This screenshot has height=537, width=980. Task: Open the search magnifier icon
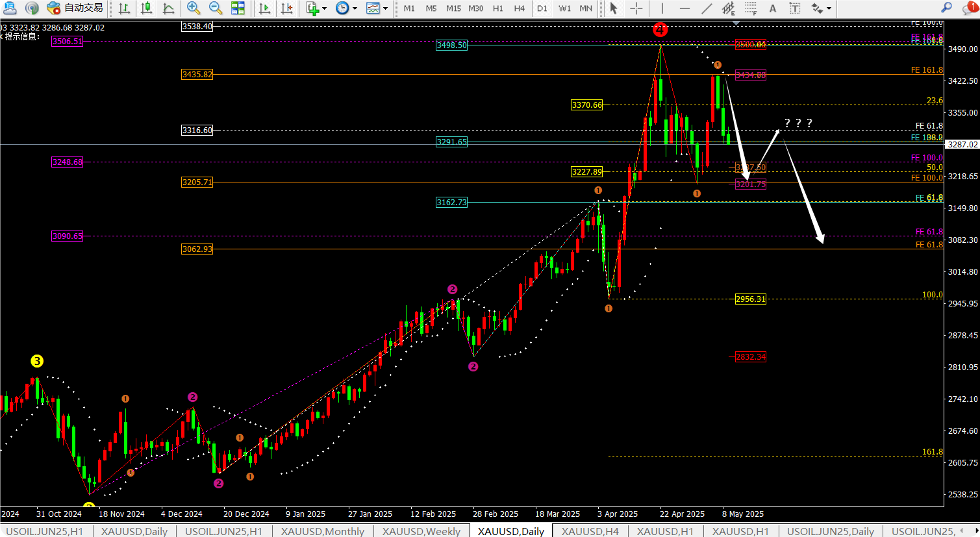click(947, 8)
